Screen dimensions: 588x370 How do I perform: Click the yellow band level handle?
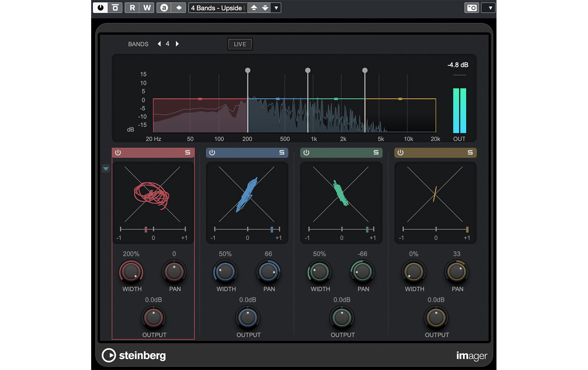point(400,99)
